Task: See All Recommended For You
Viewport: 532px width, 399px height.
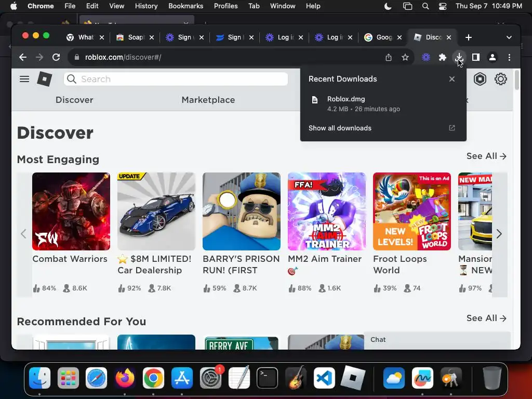Action: tap(486, 318)
